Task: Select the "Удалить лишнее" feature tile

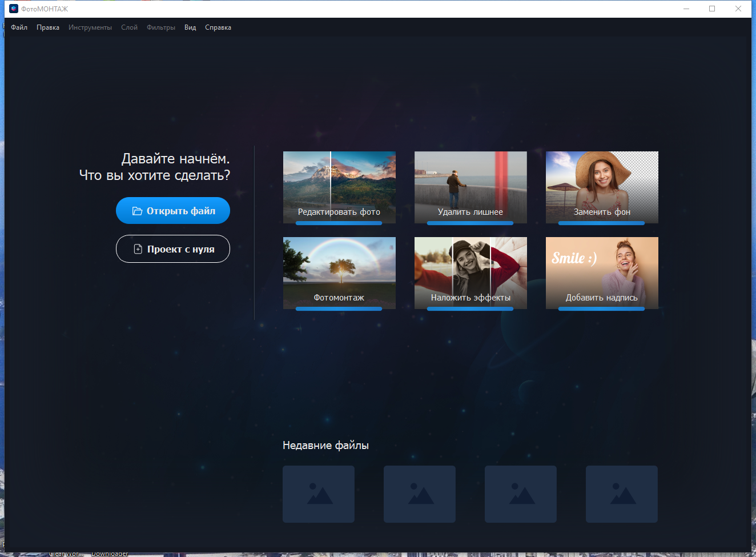Action: click(471, 187)
